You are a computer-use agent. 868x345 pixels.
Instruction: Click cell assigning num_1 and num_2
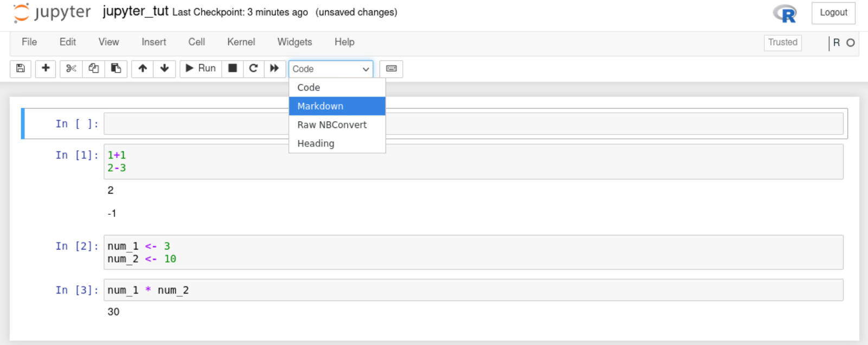tap(473, 252)
